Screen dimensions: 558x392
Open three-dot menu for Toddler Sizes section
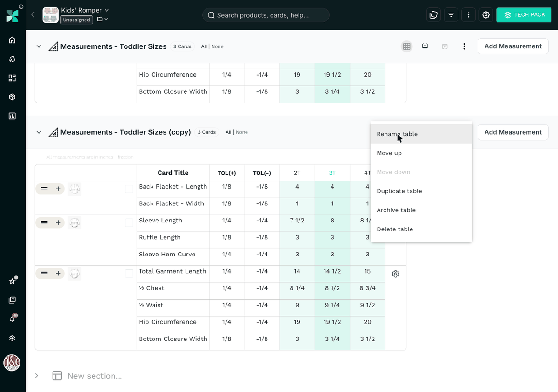click(x=464, y=46)
